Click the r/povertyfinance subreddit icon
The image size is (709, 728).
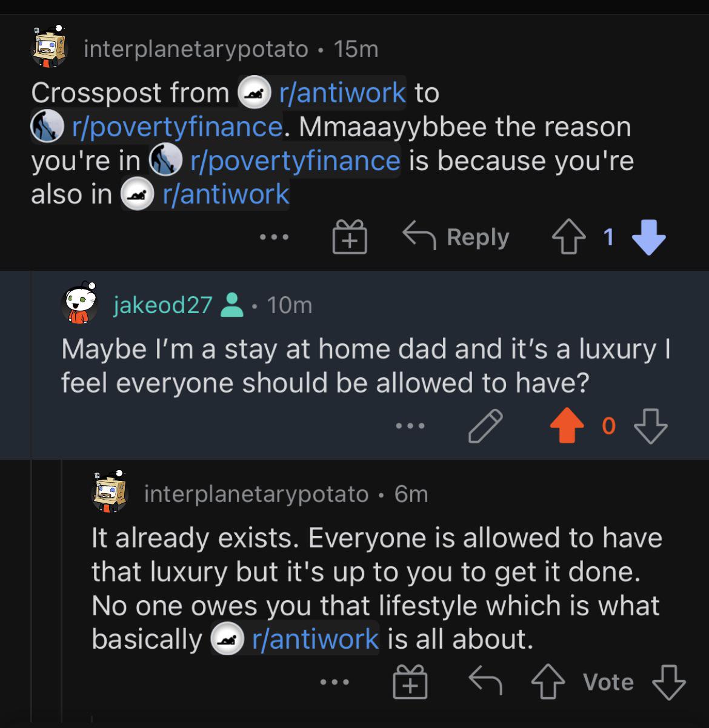pos(47,127)
